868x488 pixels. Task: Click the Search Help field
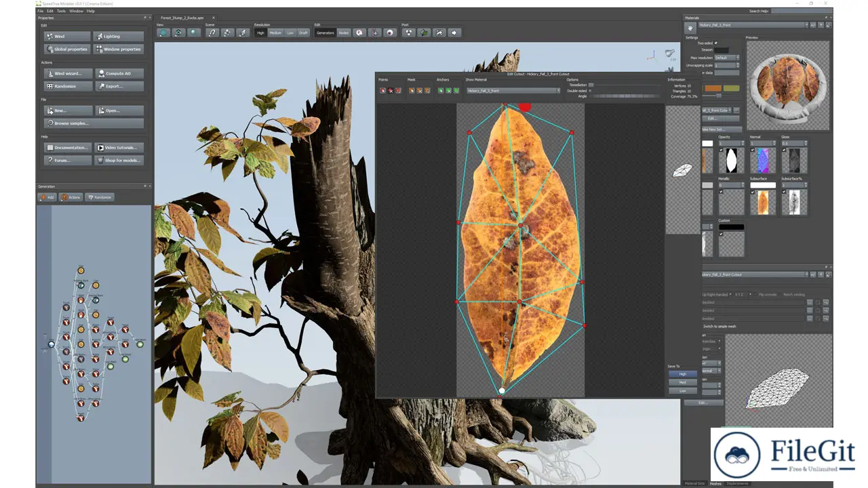pyautogui.click(x=800, y=11)
